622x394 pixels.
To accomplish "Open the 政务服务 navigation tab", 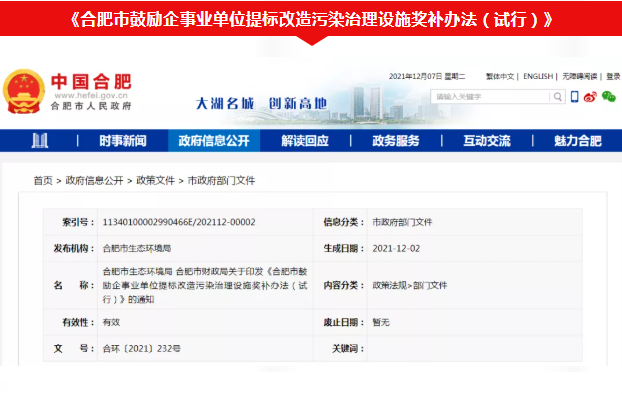I will pos(396,140).
